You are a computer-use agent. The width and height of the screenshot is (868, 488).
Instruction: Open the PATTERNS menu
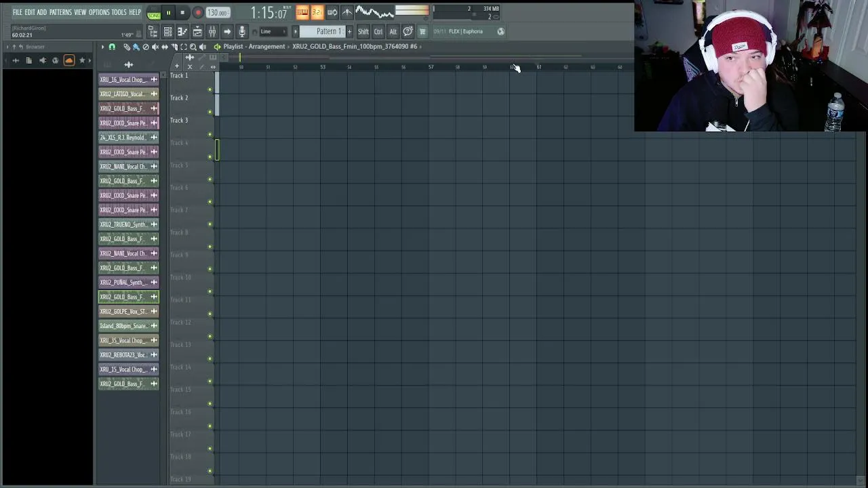coord(60,12)
